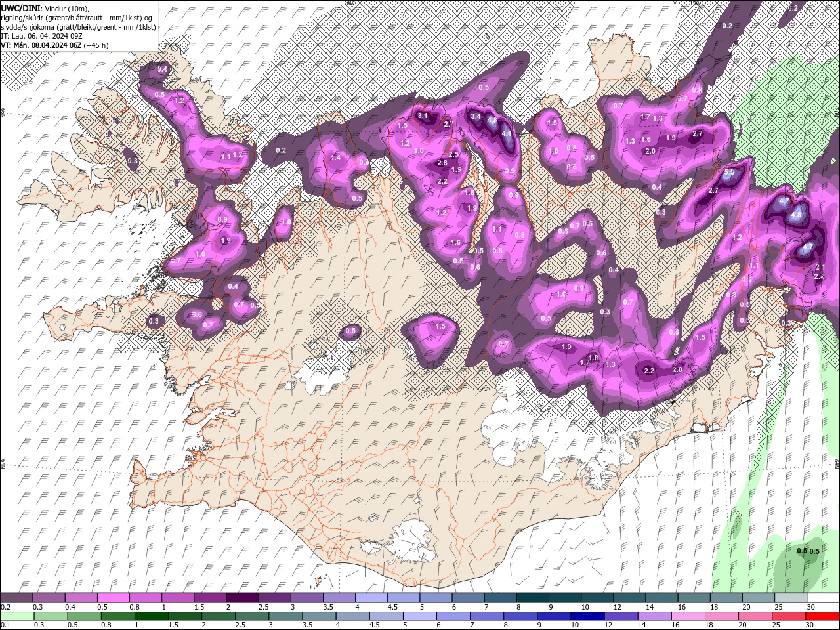Click the '20W' longitude label at top edge
This screenshot has width=840, height=630.
tap(348, 3)
